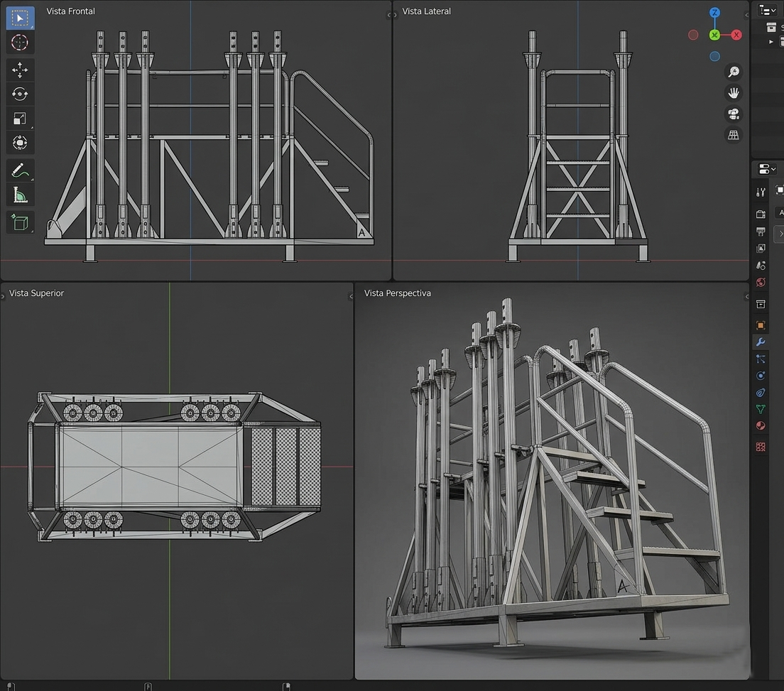Select the Measure tool
The height and width of the screenshot is (691, 784).
pos(20,195)
